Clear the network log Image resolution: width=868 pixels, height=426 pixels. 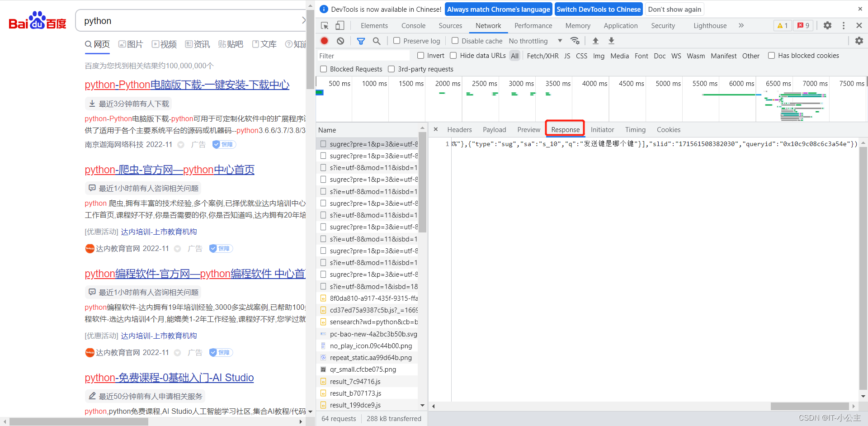point(340,41)
